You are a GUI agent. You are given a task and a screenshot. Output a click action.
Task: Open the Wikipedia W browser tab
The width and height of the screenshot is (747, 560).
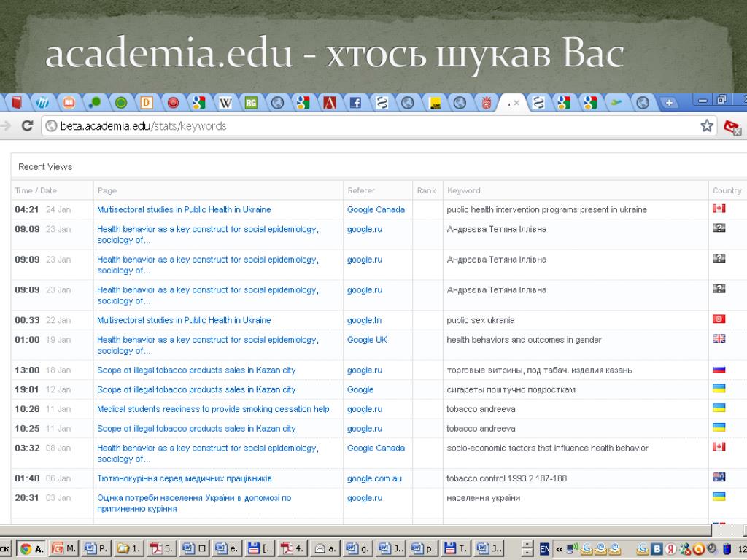[x=225, y=102]
